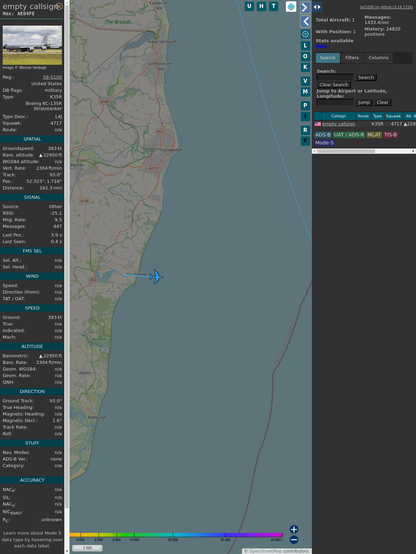Click the SPEED section header

click(x=32, y=308)
